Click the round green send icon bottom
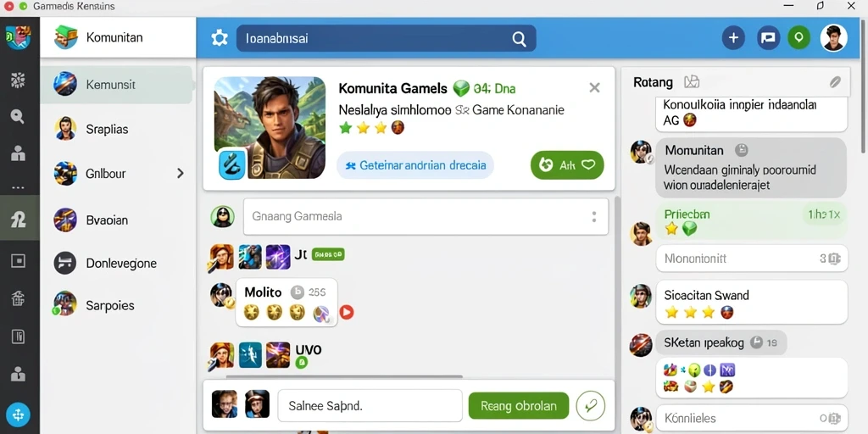The height and width of the screenshot is (434, 868). [590, 406]
